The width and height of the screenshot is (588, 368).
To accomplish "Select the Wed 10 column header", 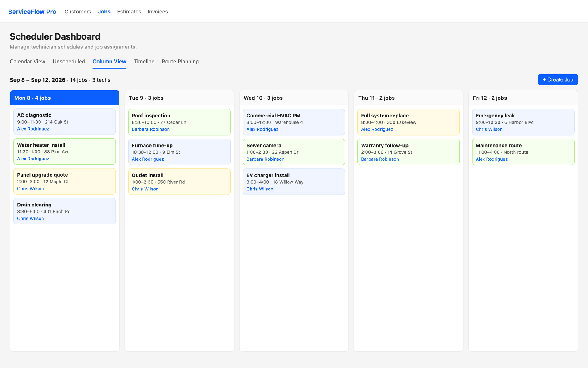I will coord(294,98).
